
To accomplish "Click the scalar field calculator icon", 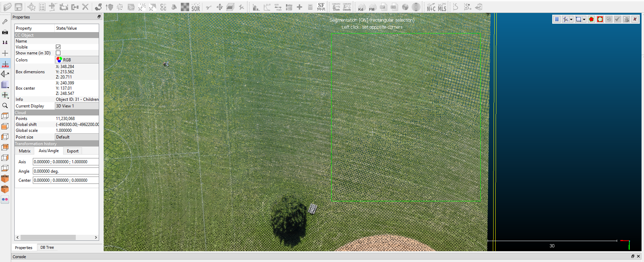I will tap(310, 7).
